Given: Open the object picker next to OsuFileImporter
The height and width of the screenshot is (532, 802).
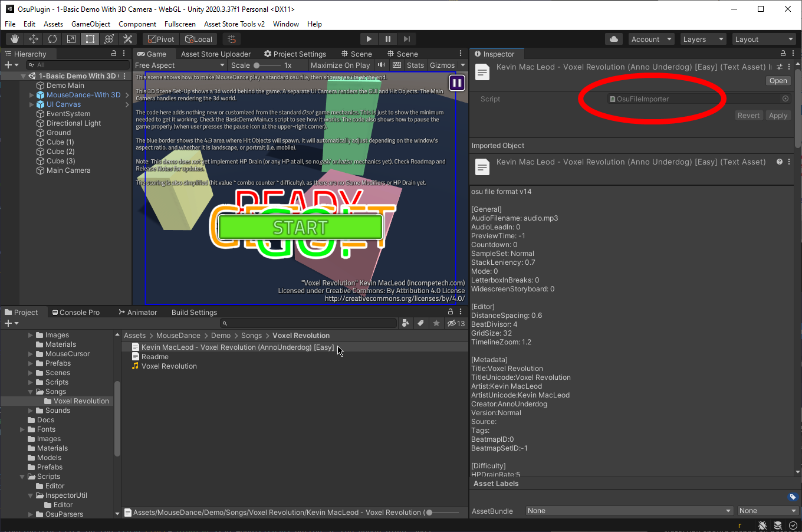Looking at the screenshot, I should coord(785,98).
